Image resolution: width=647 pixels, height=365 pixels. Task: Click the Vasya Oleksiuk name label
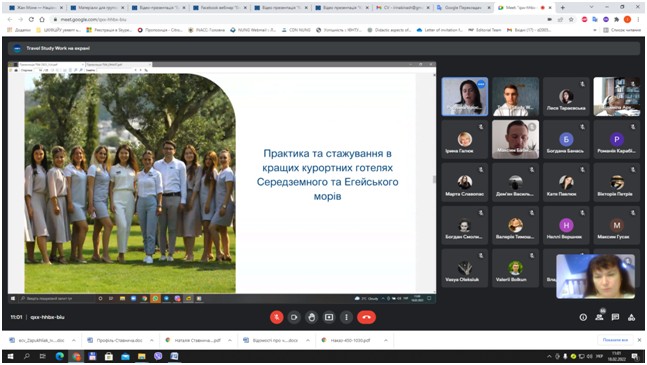(x=462, y=280)
